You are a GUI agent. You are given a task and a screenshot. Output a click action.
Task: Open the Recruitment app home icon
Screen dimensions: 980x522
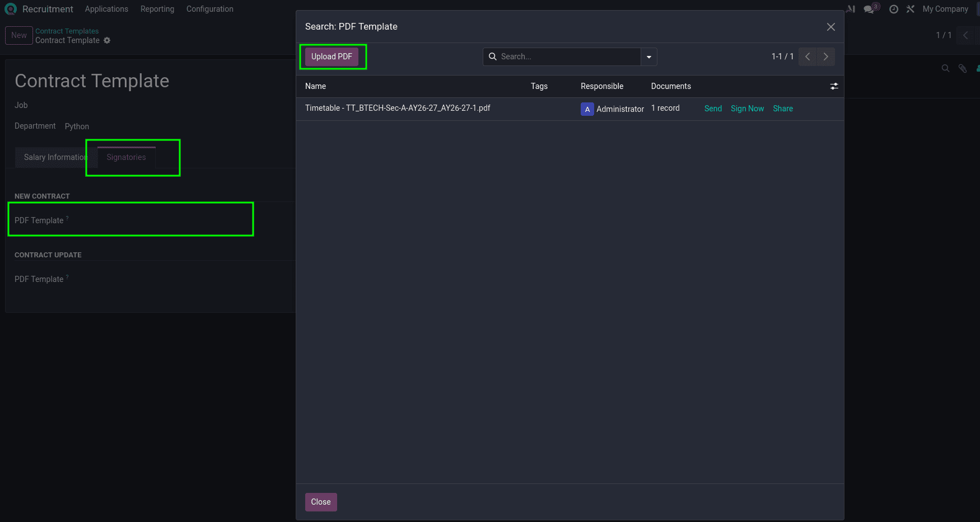pyautogui.click(x=11, y=9)
